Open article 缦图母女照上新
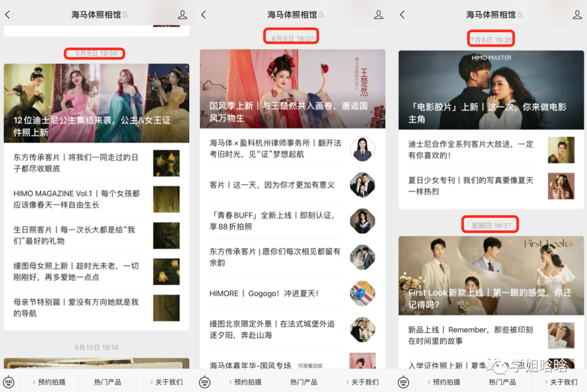 coord(96,271)
